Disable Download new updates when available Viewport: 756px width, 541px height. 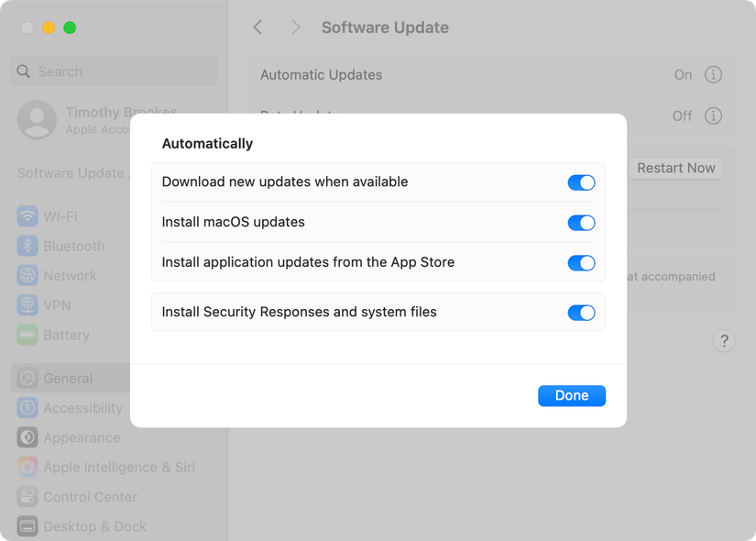click(x=581, y=182)
